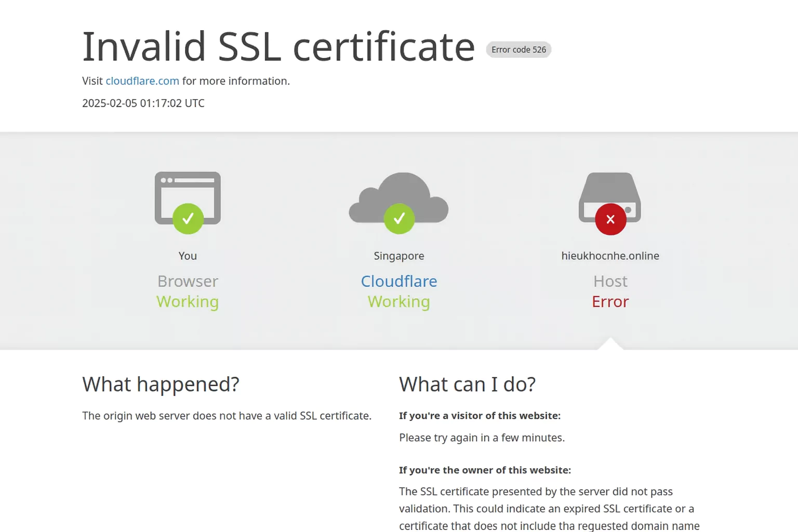Screen dimensions: 798x532
Task: Click the What happened? heading
Action: tap(161, 384)
